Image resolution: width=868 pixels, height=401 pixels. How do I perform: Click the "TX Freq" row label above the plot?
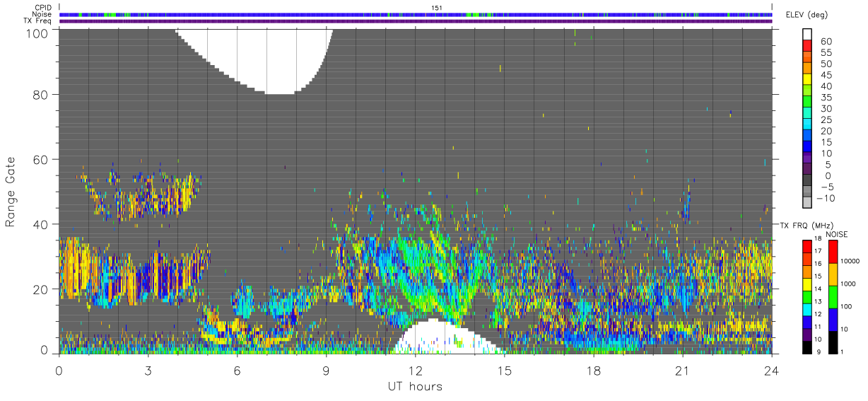click(x=37, y=21)
